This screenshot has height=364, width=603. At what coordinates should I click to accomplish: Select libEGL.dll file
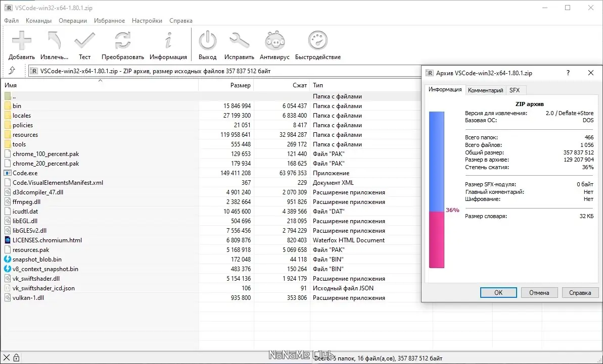coord(25,221)
